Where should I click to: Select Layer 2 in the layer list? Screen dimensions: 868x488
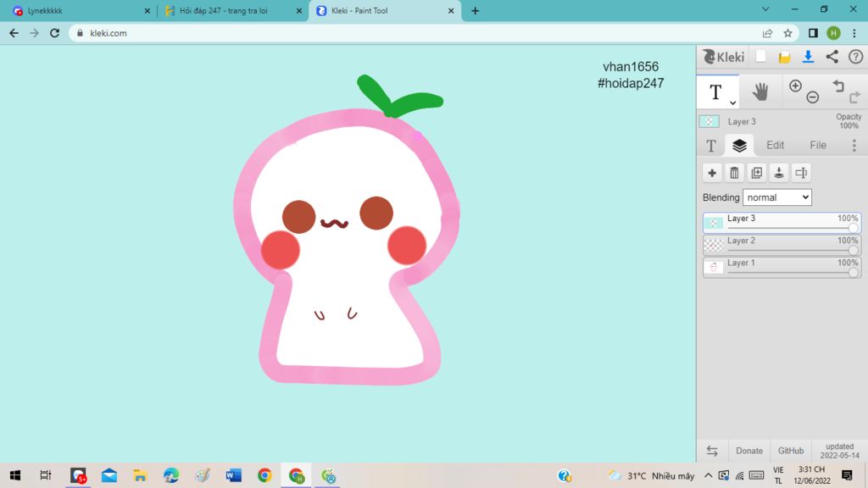coord(782,245)
